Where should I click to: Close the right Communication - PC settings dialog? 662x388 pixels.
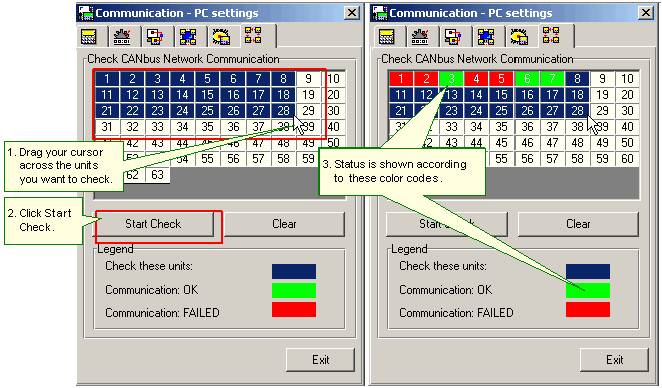(x=646, y=13)
